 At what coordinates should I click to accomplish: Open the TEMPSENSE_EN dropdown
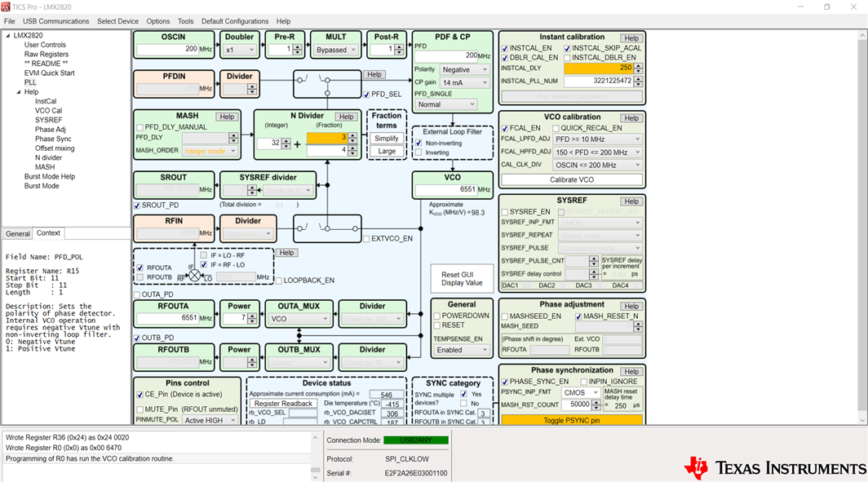point(462,350)
